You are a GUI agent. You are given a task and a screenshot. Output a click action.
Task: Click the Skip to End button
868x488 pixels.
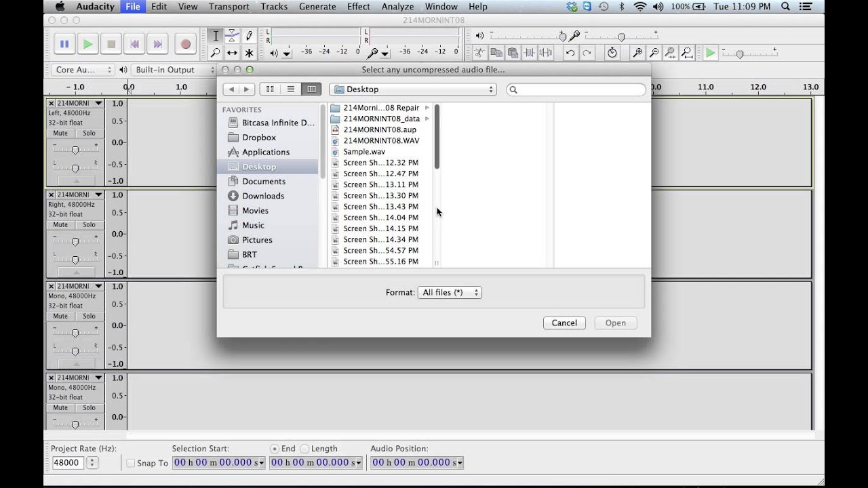pos(157,44)
